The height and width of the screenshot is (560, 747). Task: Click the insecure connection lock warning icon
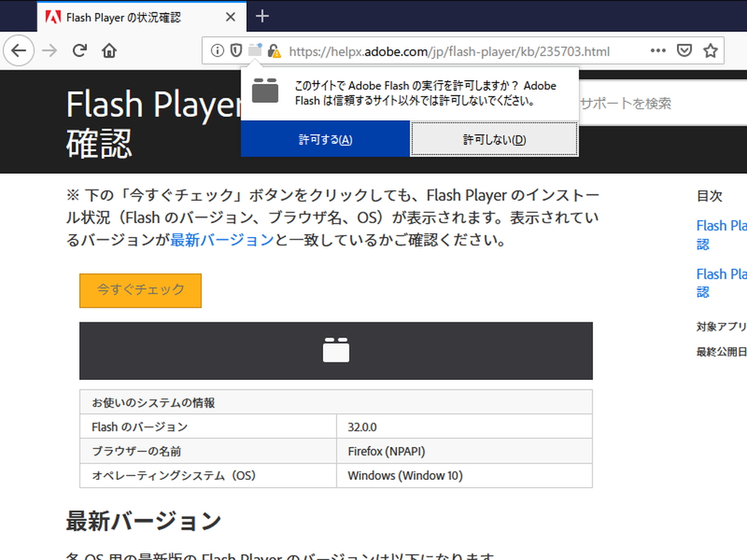[274, 51]
